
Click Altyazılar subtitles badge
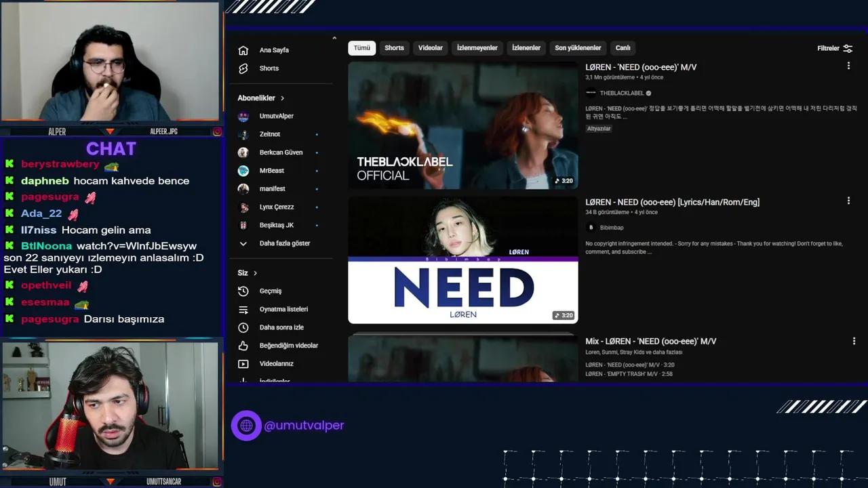(599, 129)
